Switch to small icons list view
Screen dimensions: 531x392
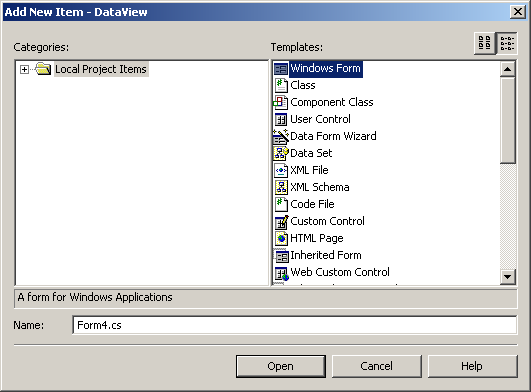click(x=507, y=43)
